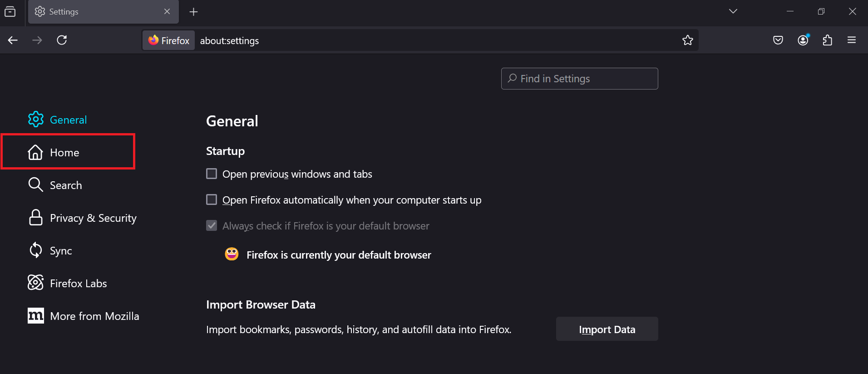Screen dimensions: 868x374
Task: Click the Import Data button
Action: coord(607,329)
